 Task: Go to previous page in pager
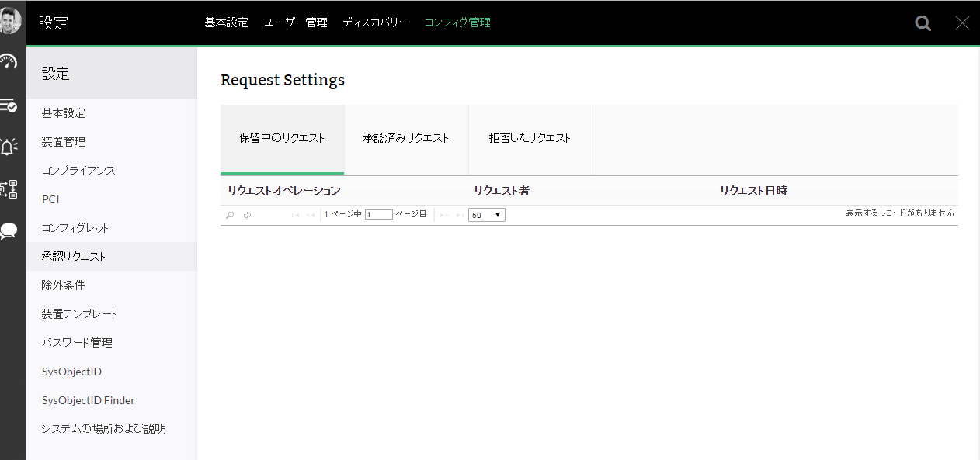pyautogui.click(x=310, y=215)
